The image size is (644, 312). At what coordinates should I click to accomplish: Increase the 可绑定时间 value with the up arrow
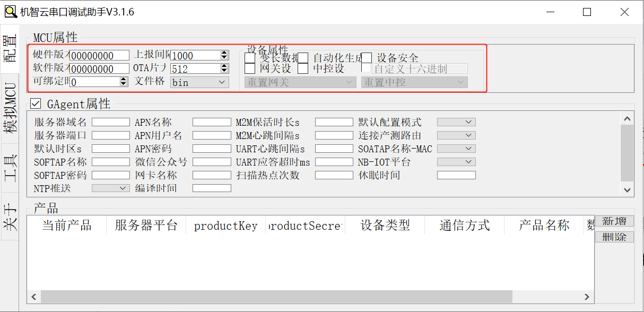click(124, 80)
